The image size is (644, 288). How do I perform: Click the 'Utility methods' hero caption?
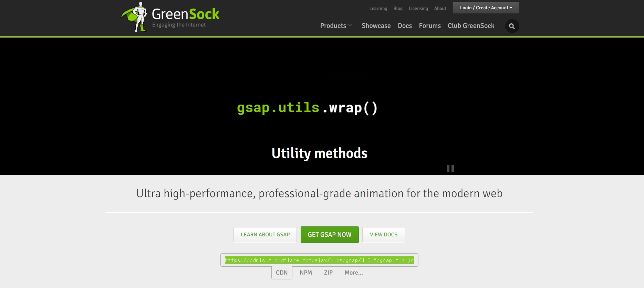pyautogui.click(x=320, y=153)
